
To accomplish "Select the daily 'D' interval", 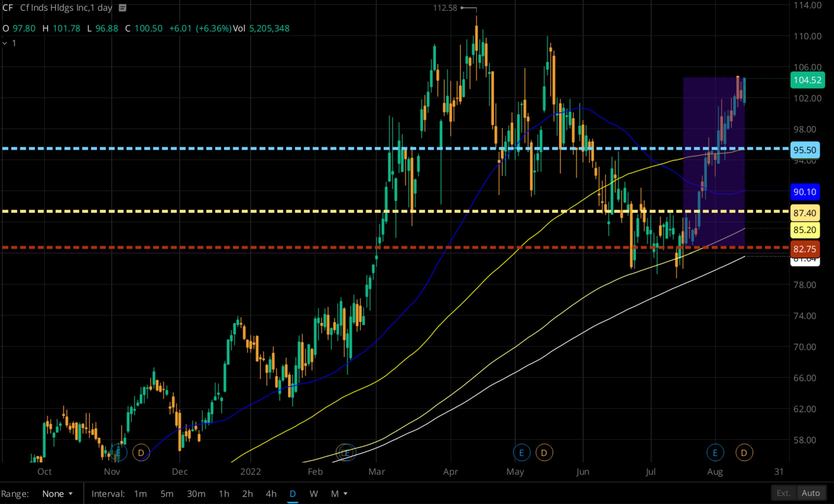I will (293, 494).
